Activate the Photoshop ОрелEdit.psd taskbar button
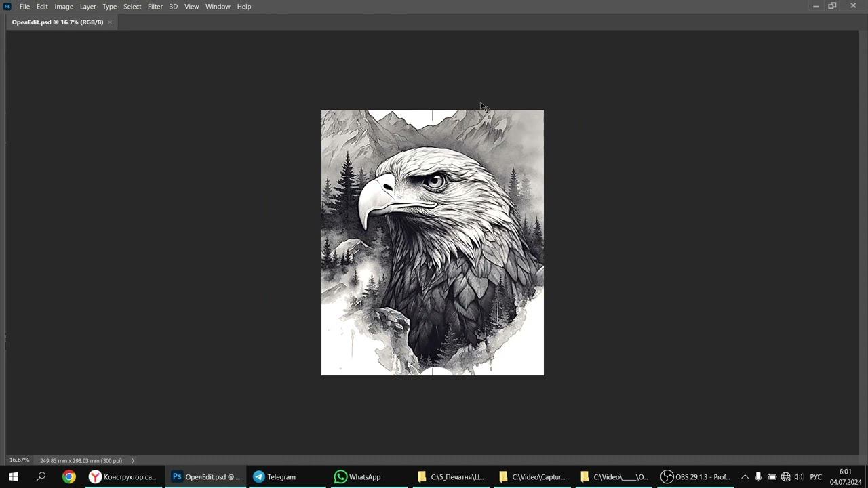 [205, 477]
